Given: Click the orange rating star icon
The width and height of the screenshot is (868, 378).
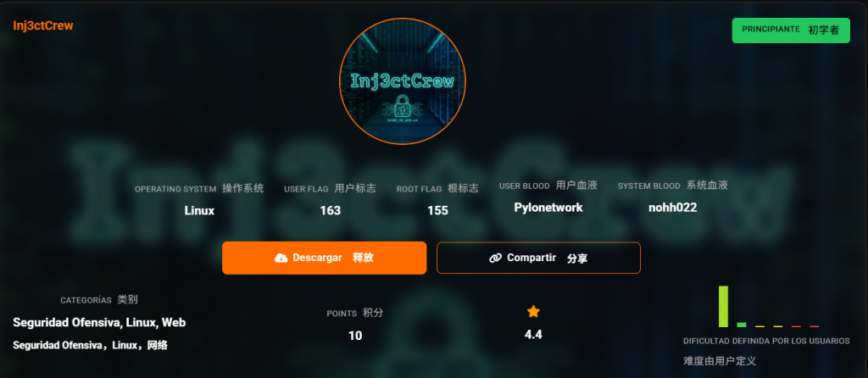Looking at the screenshot, I should [533, 312].
